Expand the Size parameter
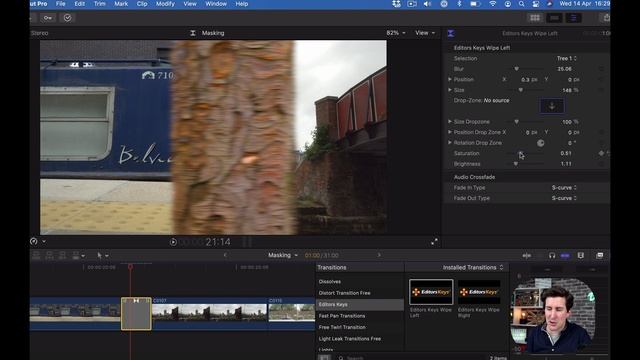The width and height of the screenshot is (640, 360). [450, 90]
